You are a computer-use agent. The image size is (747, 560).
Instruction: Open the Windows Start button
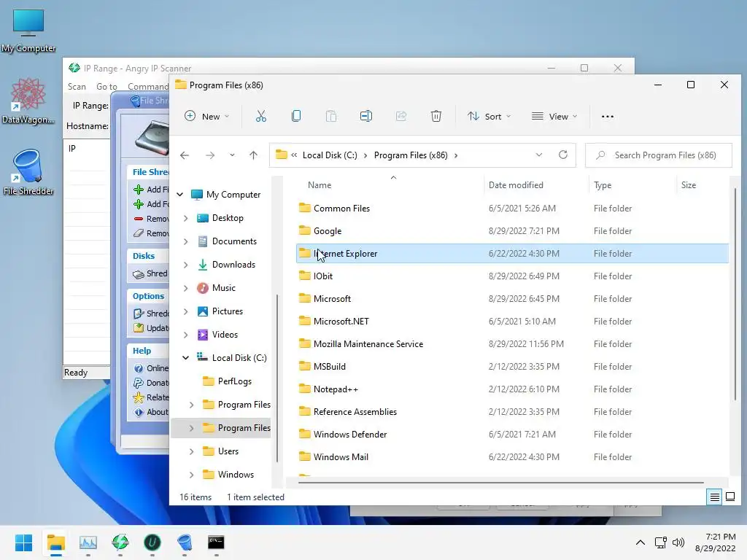[x=23, y=542]
